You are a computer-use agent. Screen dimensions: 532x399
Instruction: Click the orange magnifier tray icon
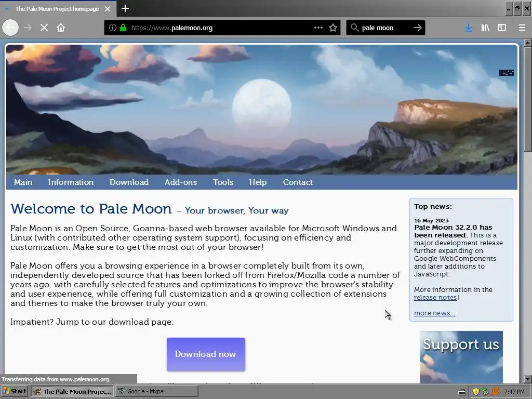click(495, 392)
